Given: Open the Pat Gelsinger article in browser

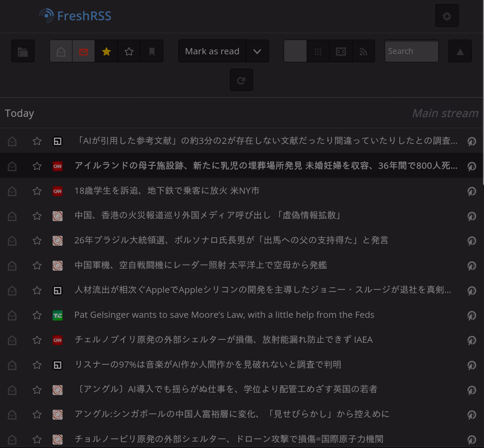Looking at the screenshot, I should (x=472, y=315).
